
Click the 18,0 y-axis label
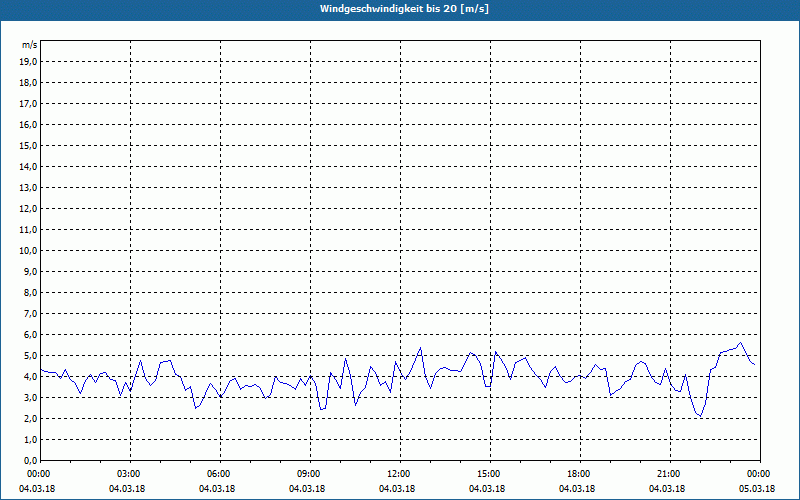tap(29, 83)
